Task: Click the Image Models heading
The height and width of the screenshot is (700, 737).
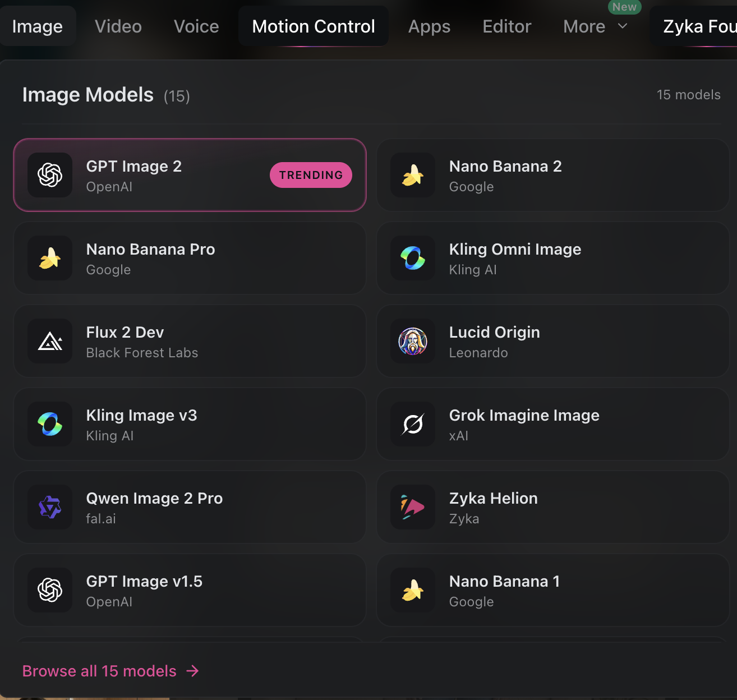Action: [88, 95]
